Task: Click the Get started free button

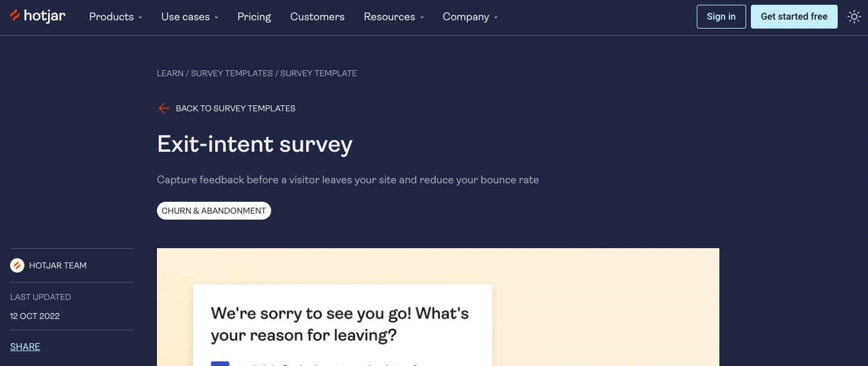Action: [794, 17]
